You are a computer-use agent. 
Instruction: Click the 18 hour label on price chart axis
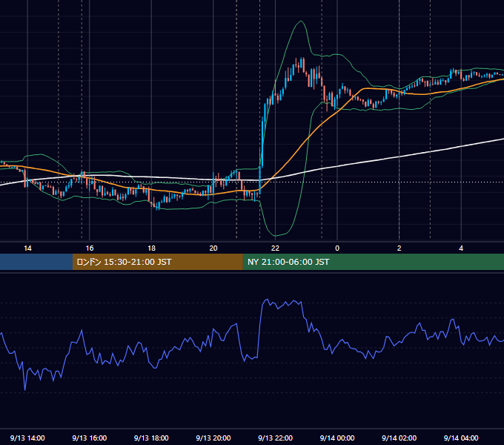pos(151,248)
